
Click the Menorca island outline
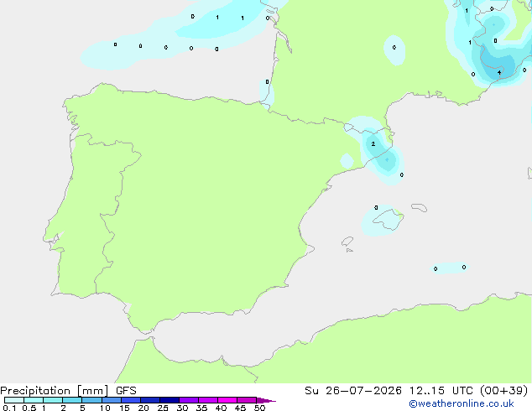click(x=420, y=207)
